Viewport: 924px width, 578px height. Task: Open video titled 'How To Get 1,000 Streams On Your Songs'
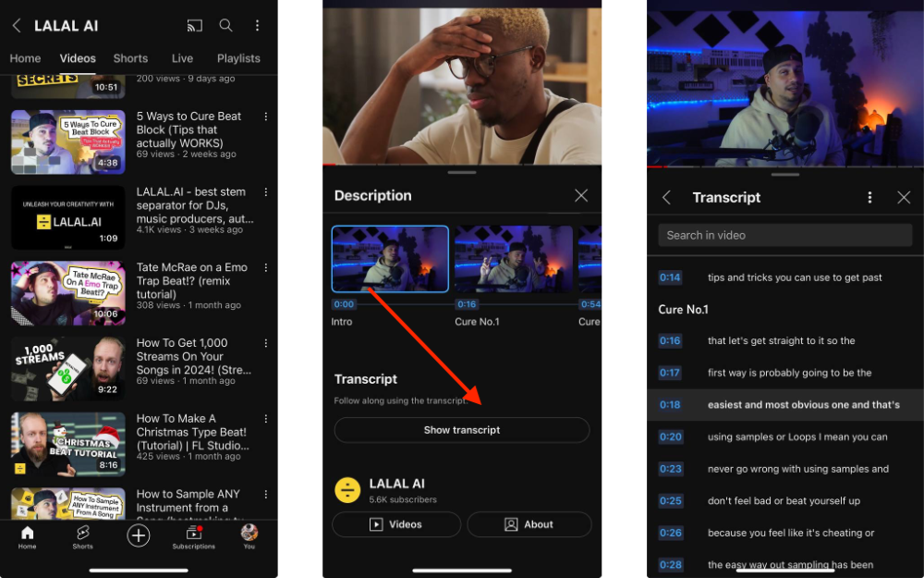pyautogui.click(x=194, y=356)
